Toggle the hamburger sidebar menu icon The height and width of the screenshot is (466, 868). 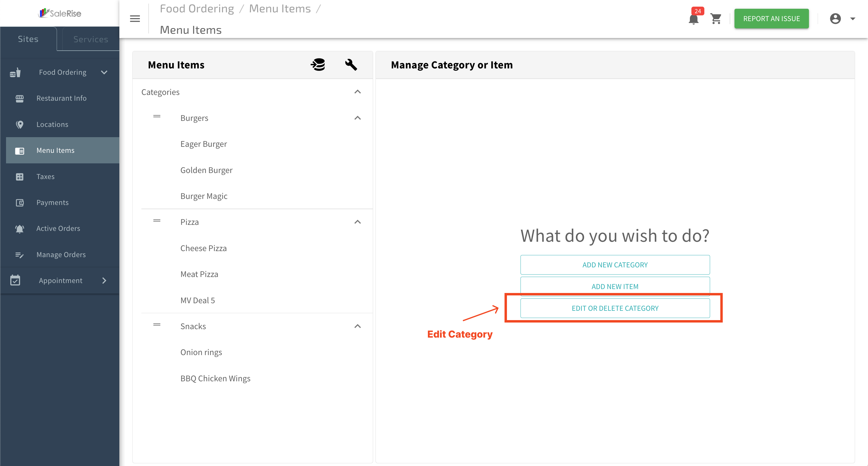(135, 18)
